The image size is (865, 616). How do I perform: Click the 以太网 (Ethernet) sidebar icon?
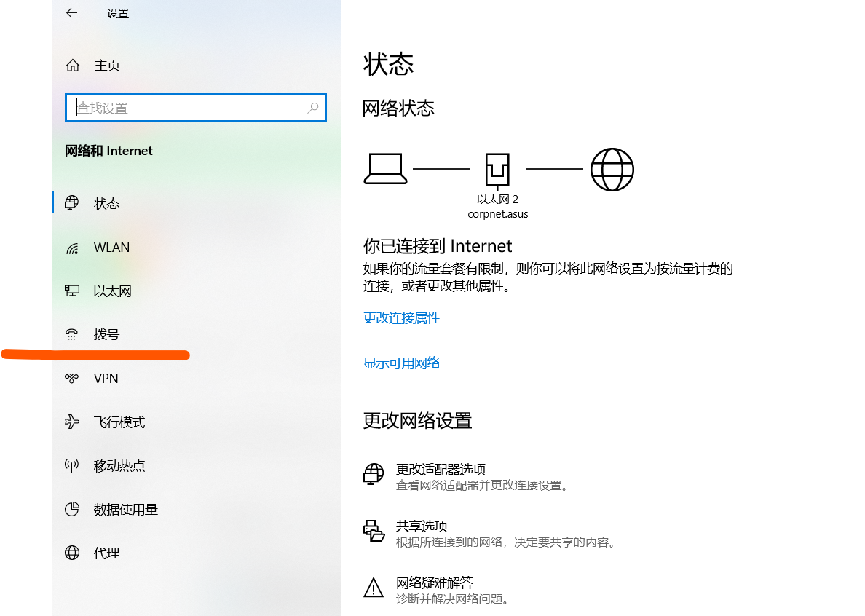[x=71, y=291]
